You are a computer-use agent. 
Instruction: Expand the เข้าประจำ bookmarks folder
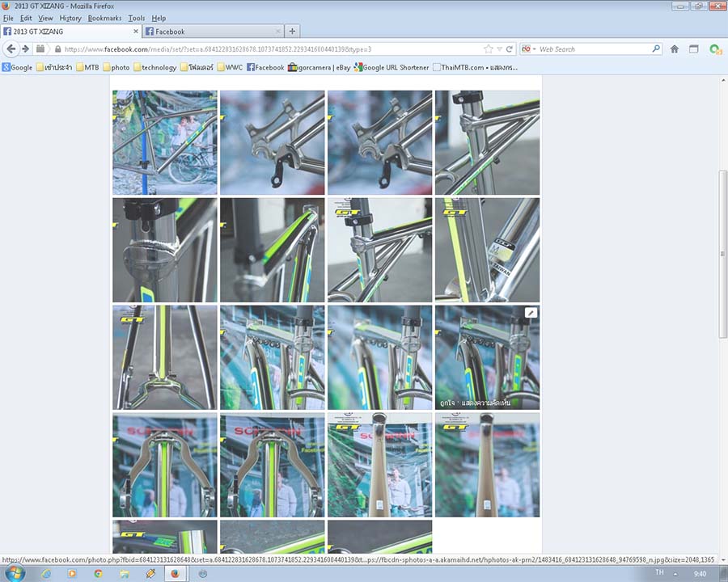(54, 67)
